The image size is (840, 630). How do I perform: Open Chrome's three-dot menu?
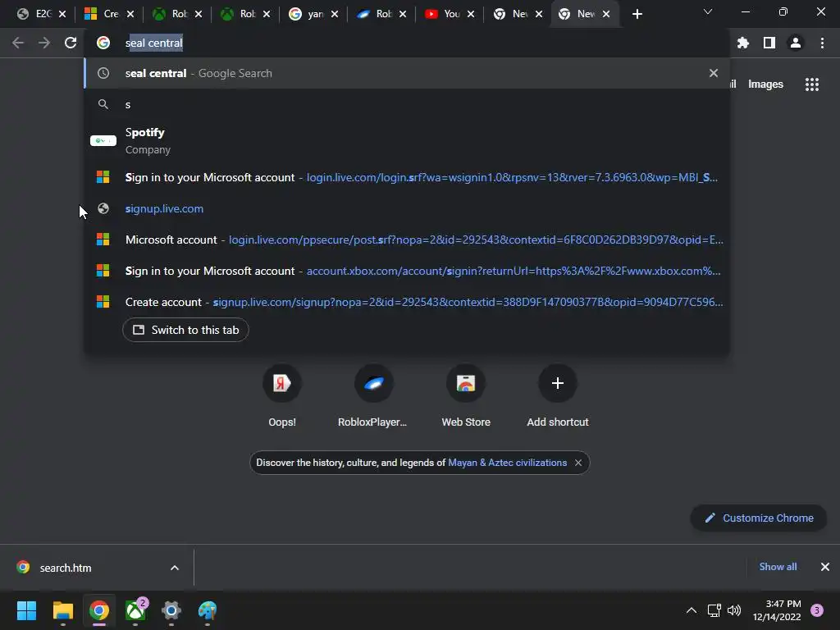coord(822,43)
